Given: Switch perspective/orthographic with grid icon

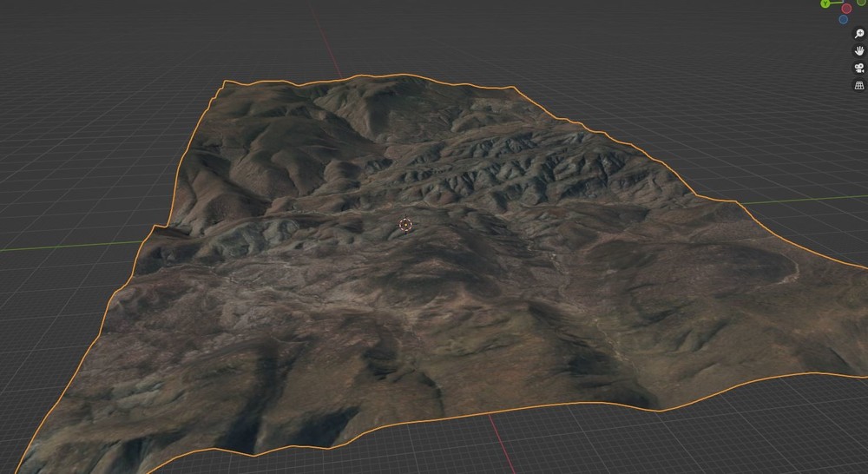Looking at the screenshot, I should coord(859,85).
